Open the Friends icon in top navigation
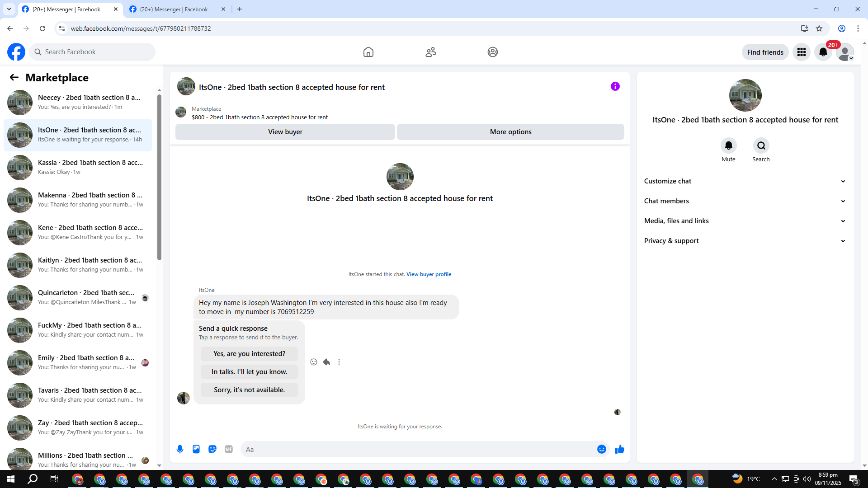This screenshot has width=868, height=488. [431, 52]
